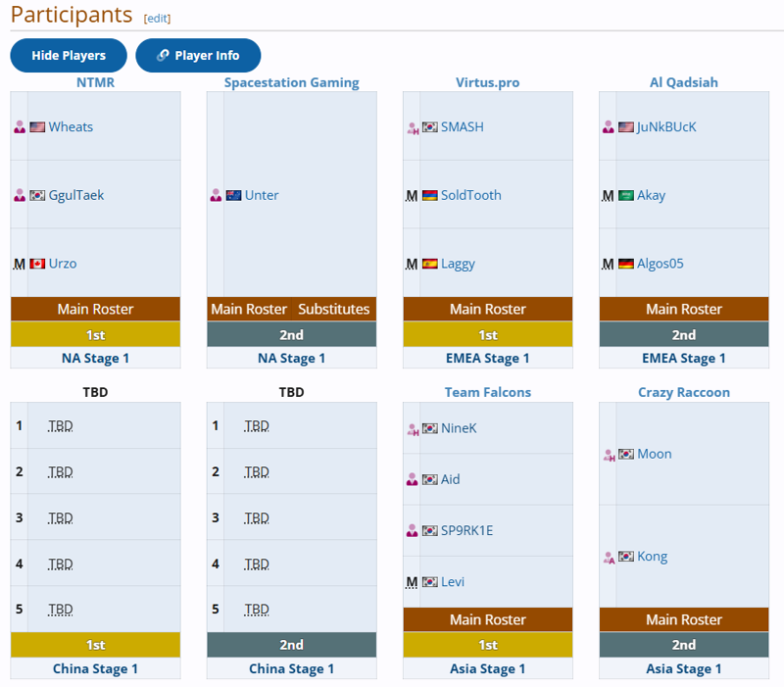Select the NTMR Main Roster tab

click(95, 309)
